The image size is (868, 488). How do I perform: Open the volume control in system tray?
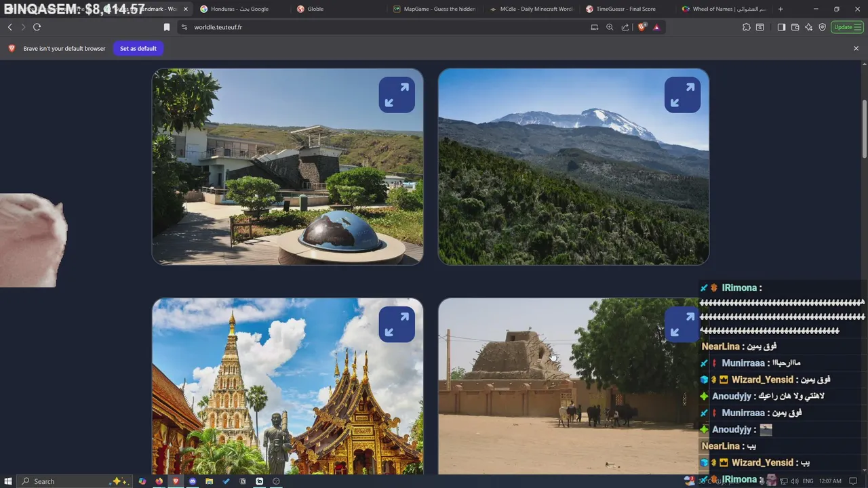793,481
